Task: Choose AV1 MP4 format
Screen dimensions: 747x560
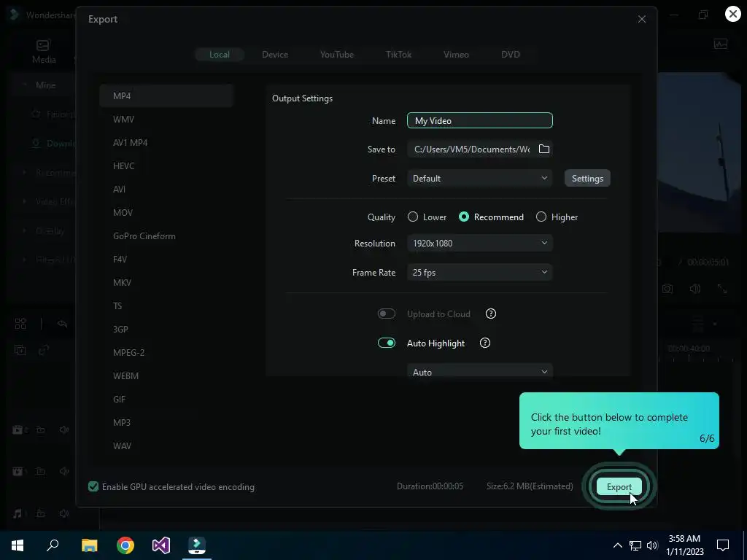Action: tap(166, 142)
